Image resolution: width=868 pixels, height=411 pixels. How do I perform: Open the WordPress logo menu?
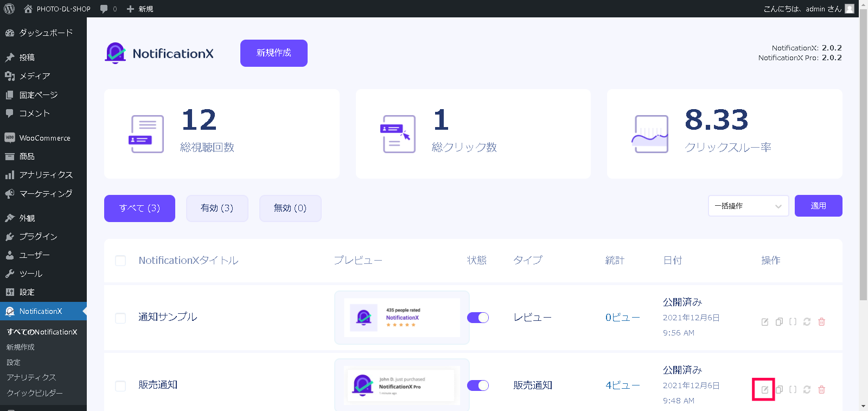[9, 9]
